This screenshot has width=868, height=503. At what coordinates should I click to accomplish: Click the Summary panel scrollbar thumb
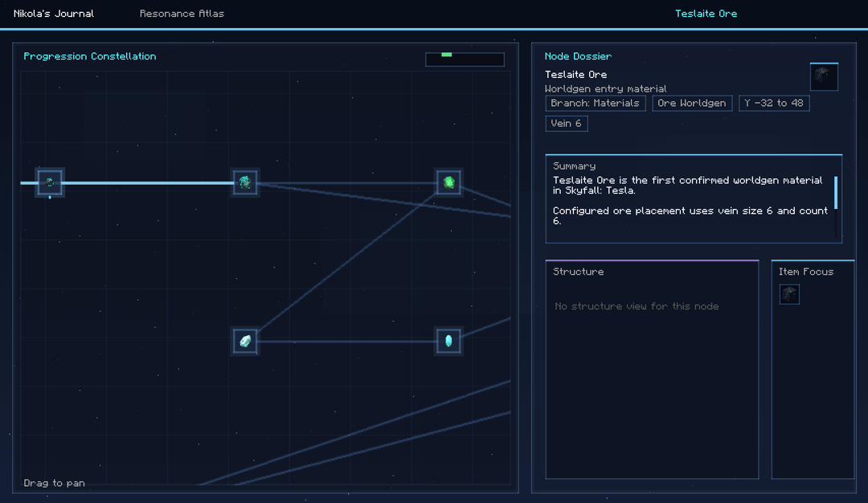click(836, 193)
